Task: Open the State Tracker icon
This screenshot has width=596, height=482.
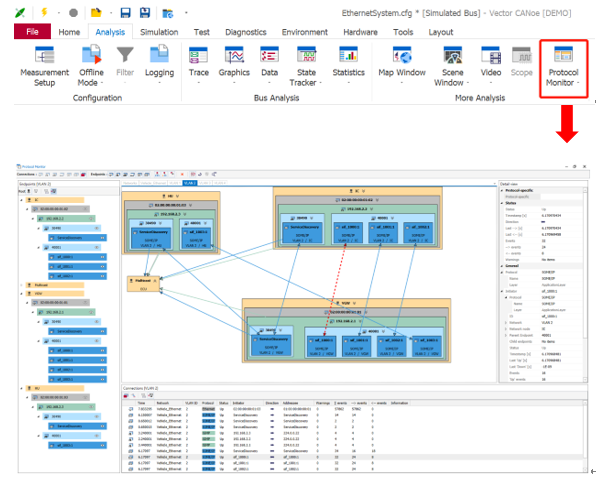Action: coord(306,55)
